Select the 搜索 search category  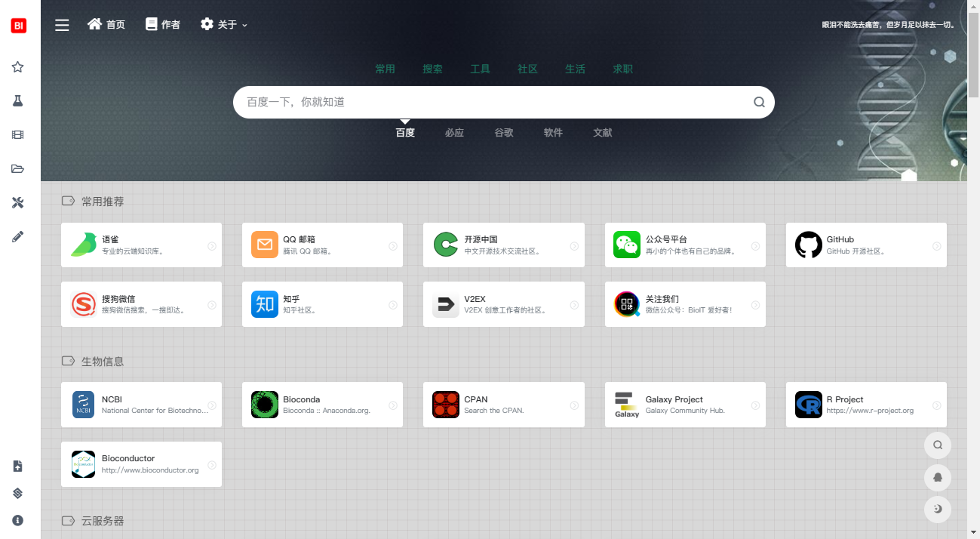[x=432, y=69]
